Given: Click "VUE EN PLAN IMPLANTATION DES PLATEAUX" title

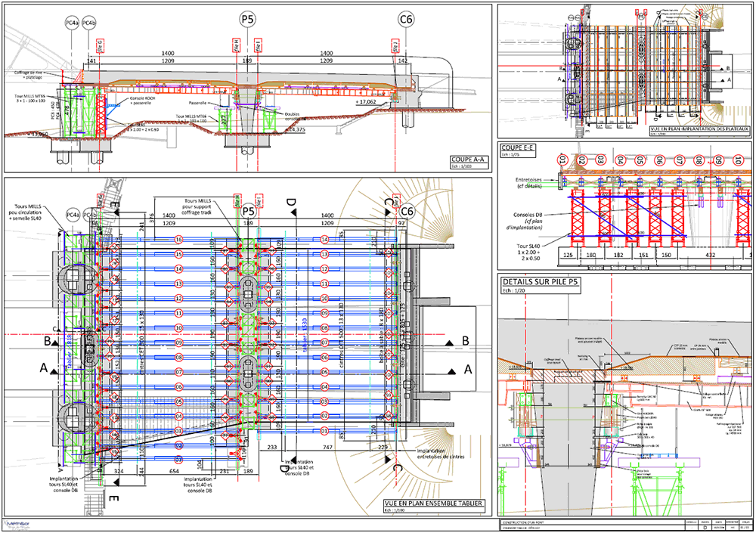Looking at the screenshot, I should tap(699, 129).
